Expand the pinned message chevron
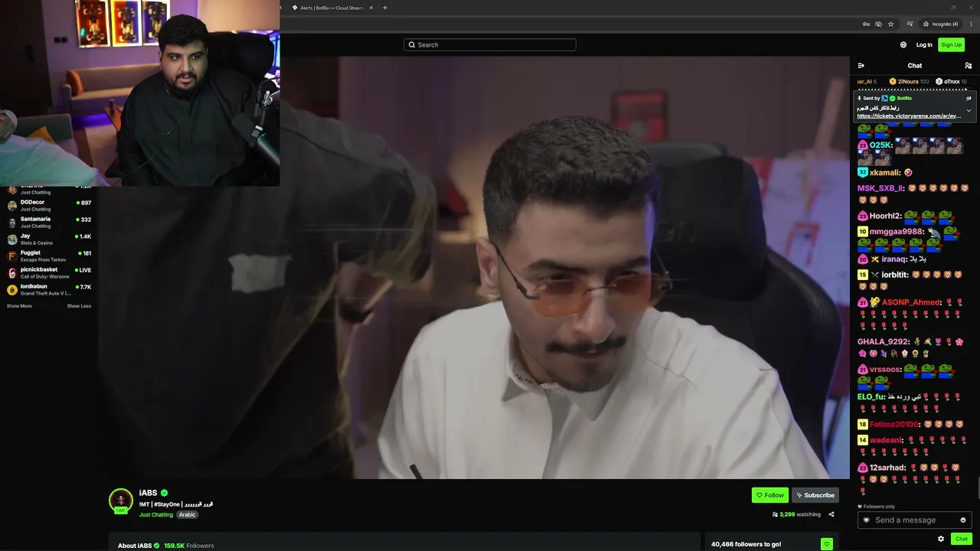 coord(969,110)
